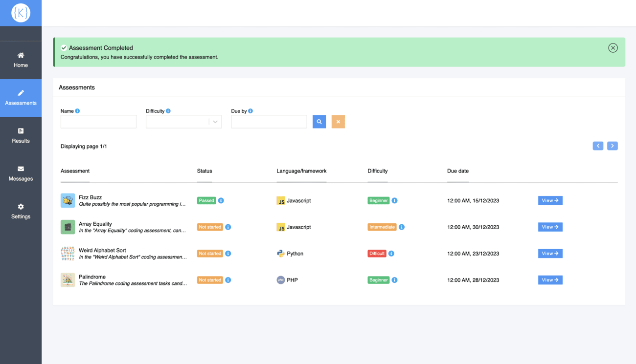Image resolution: width=636 pixels, height=364 pixels.
Task: Open Settings in the sidebar
Action: 21,211
